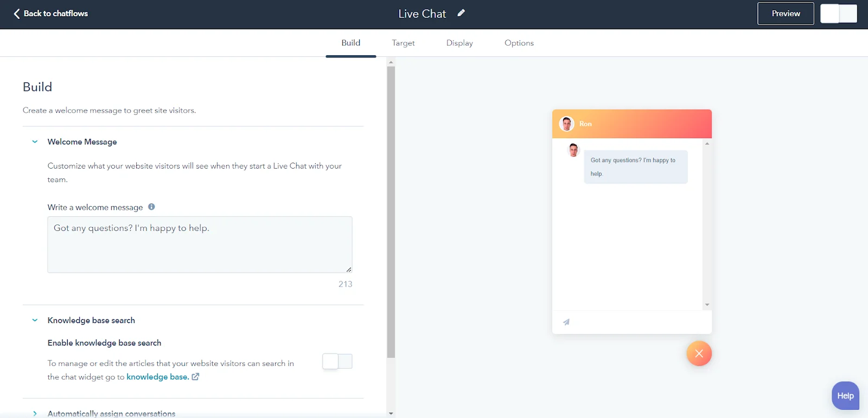Click the Build heading text

click(37, 87)
